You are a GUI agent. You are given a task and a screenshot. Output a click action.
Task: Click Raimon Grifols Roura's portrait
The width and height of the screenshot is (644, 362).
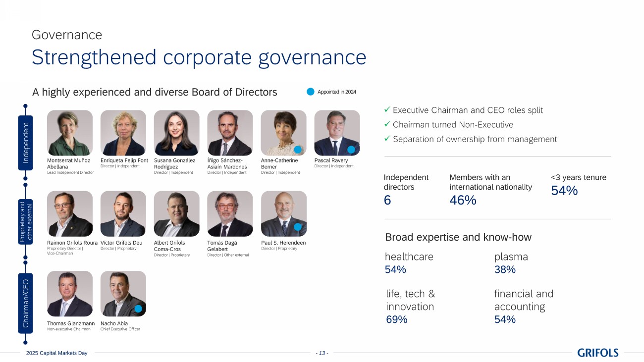[70, 214]
